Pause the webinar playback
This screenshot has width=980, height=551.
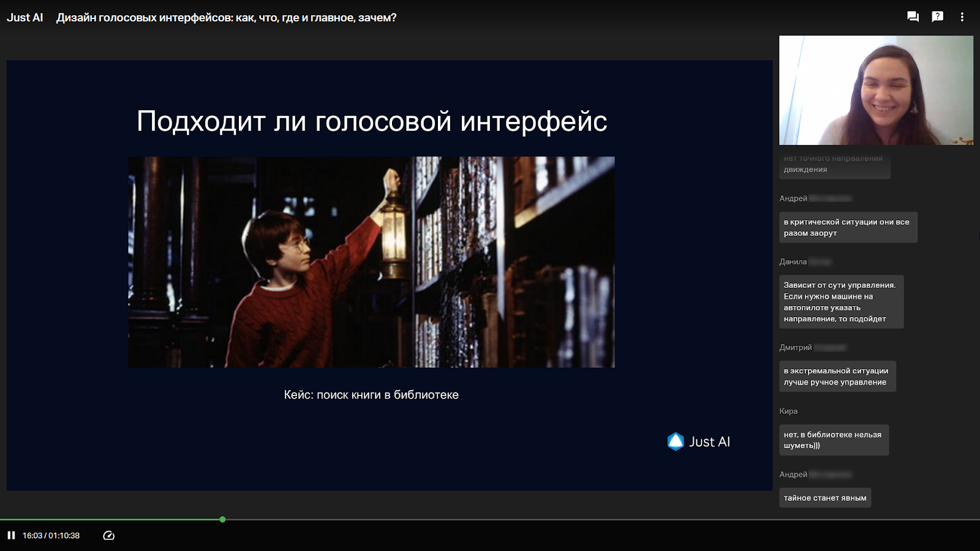tap(11, 536)
